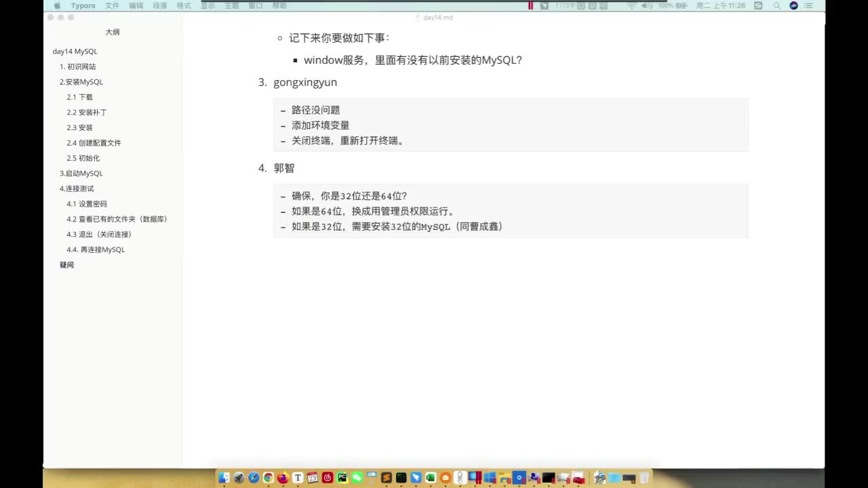Click code line 关闭终端，重新打开终端。
The height and width of the screenshot is (488, 868).
click(348, 141)
